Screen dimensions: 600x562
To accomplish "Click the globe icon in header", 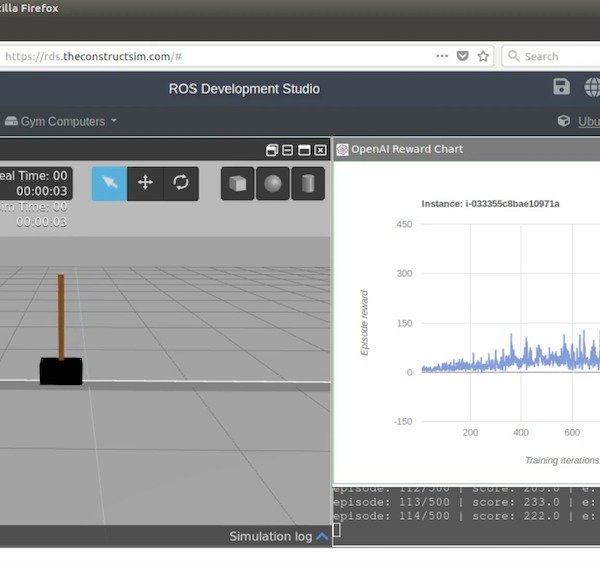I will click(x=591, y=88).
